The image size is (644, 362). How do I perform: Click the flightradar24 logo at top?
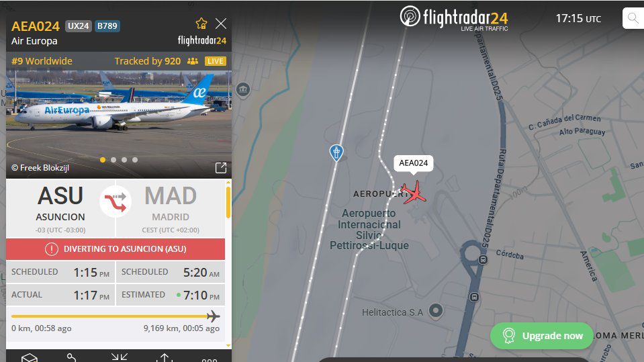click(x=454, y=18)
